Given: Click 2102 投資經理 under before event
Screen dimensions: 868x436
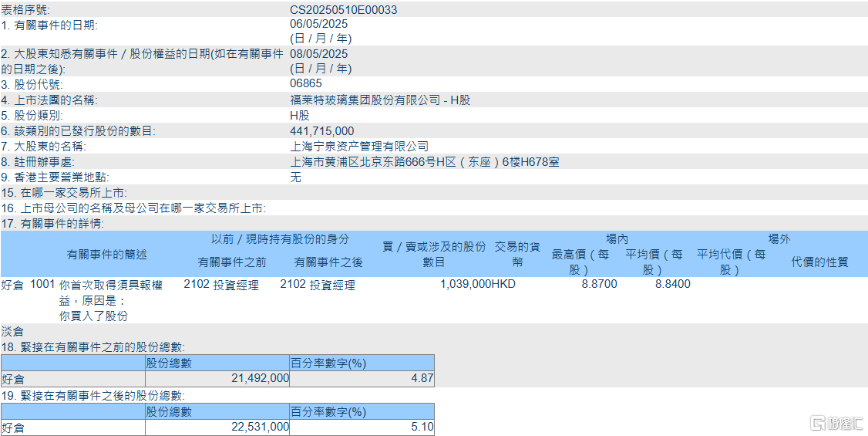Looking at the screenshot, I should pyautogui.click(x=221, y=285).
